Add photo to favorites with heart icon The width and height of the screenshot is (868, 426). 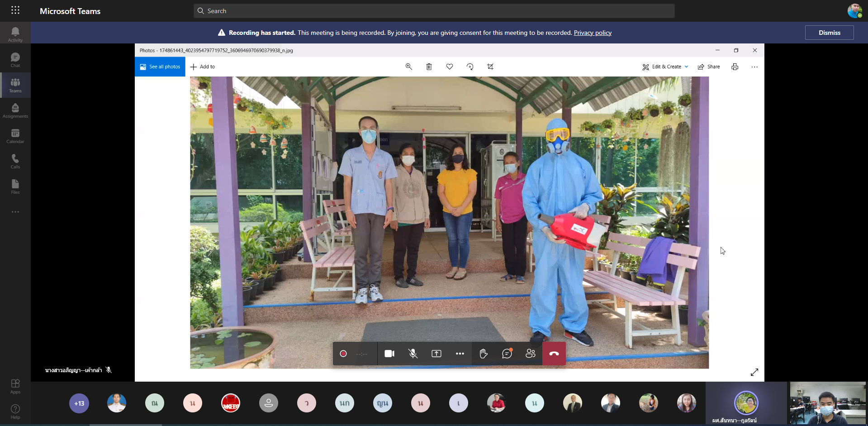click(450, 67)
